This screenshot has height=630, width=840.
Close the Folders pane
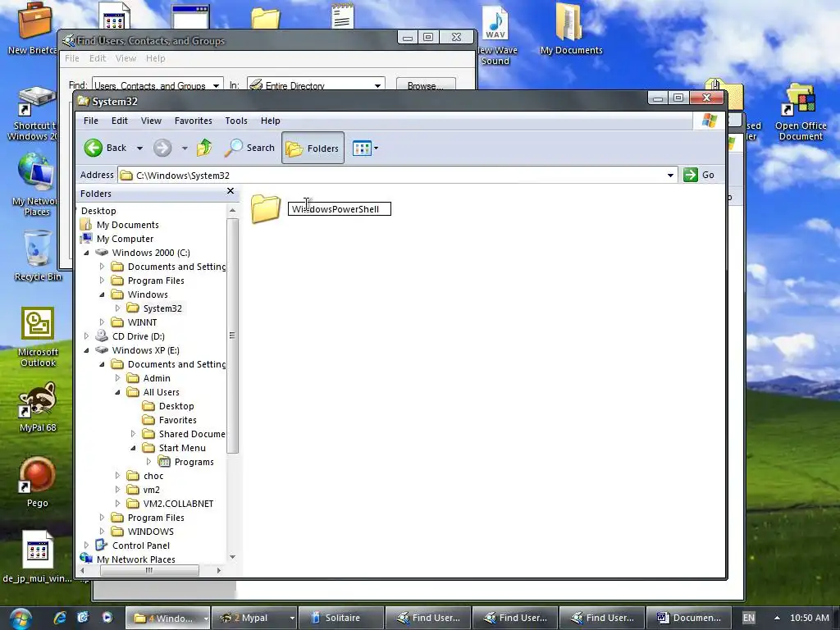231,190
